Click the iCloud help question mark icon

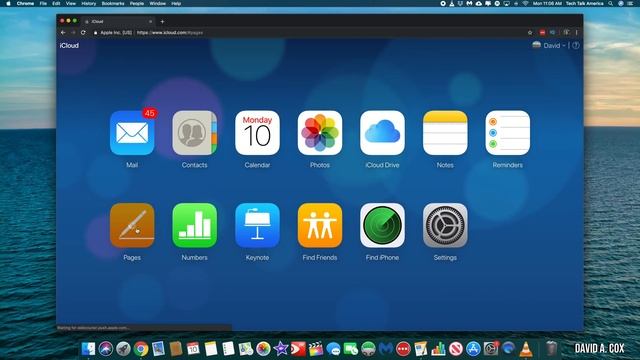pyautogui.click(x=576, y=45)
